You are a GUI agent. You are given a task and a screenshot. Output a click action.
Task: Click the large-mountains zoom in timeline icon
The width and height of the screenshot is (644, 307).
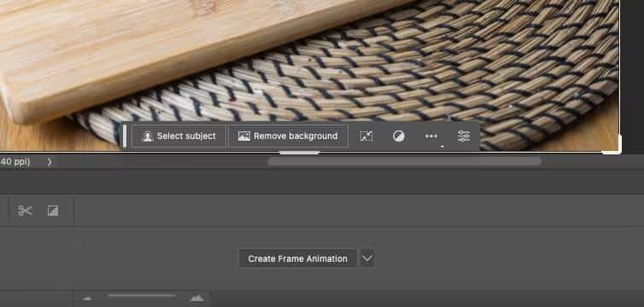(197, 298)
